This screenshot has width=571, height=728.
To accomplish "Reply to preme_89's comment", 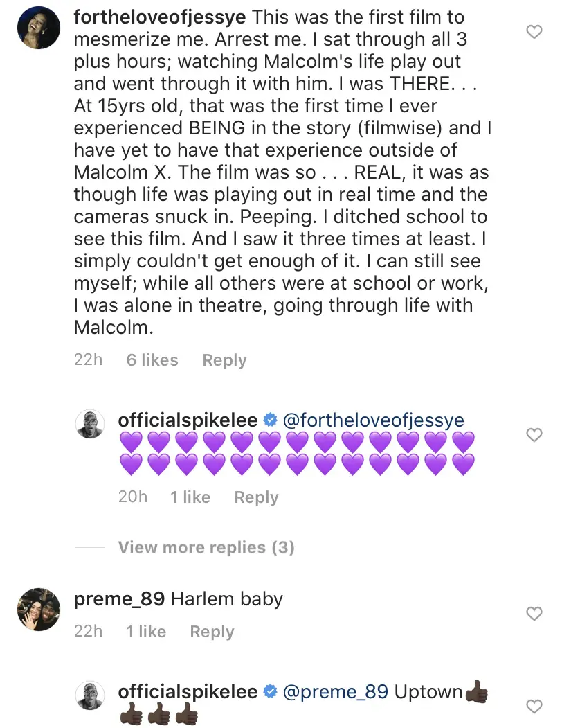I will coord(212,632).
